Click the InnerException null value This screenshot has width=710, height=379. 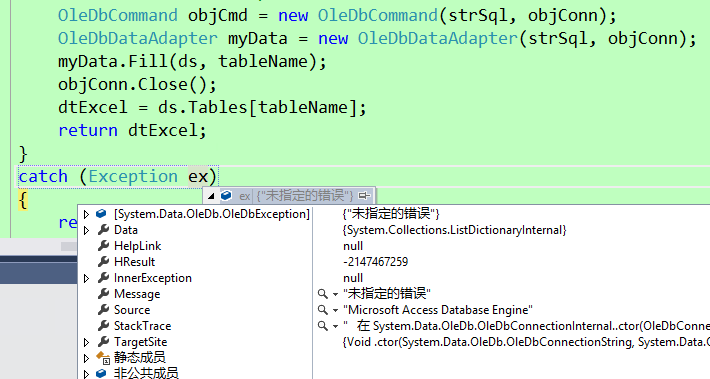click(x=353, y=278)
